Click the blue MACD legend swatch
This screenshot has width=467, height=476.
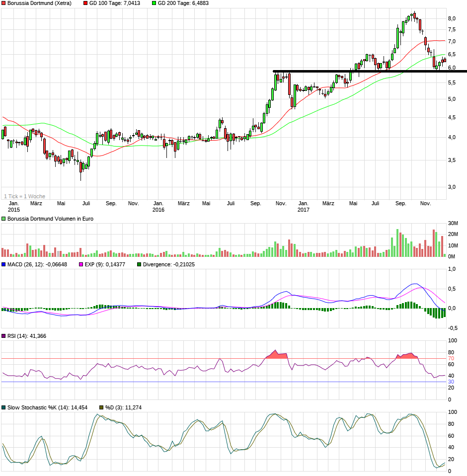pyautogui.click(x=3, y=265)
